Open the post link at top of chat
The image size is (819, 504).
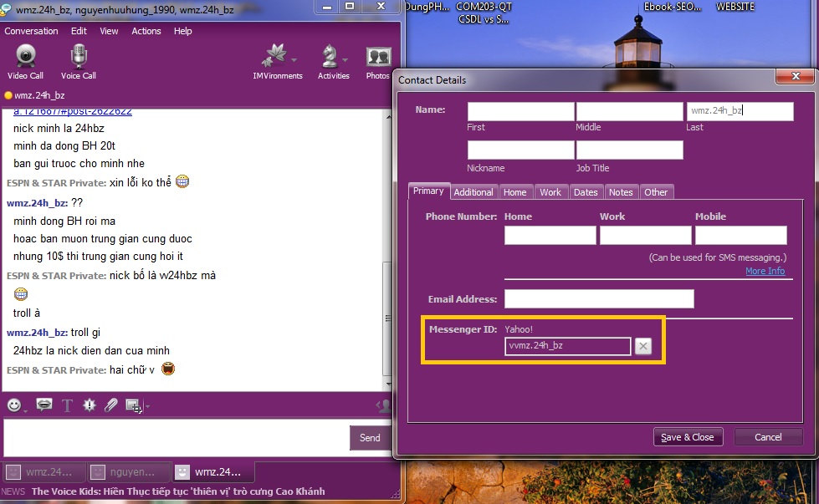pyautogui.click(x=73, y=112)
